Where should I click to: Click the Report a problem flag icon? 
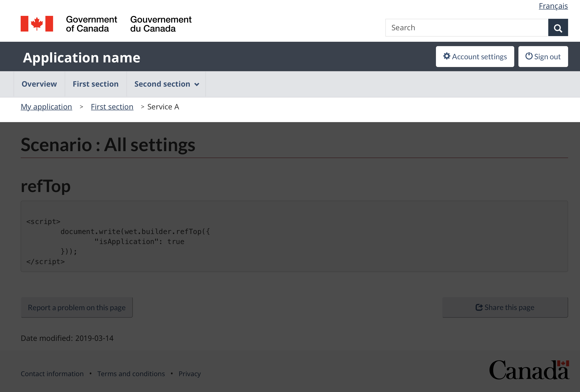[76, 307]
